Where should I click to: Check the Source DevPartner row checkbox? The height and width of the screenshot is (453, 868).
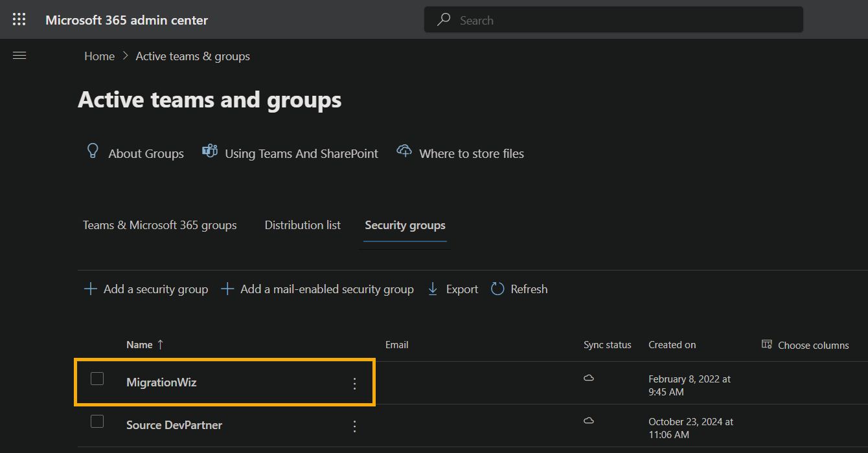[x=97, y=421]
